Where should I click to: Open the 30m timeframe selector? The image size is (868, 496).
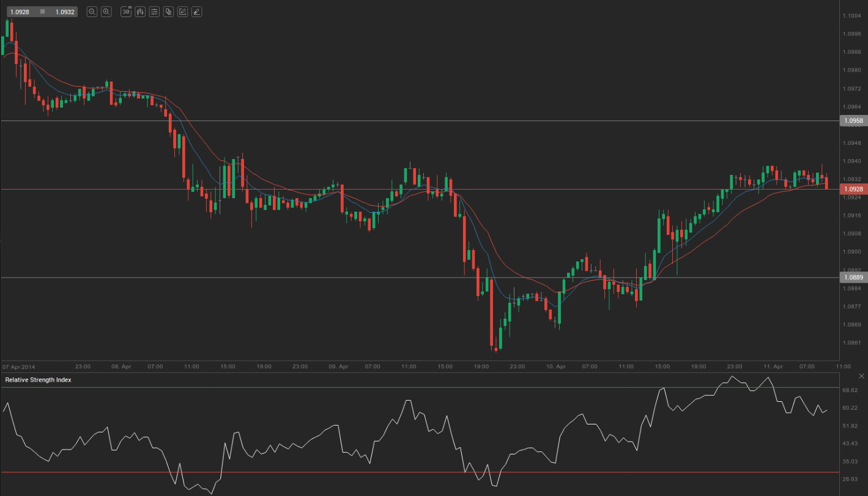pyautogui.click(x=126, y=12)
